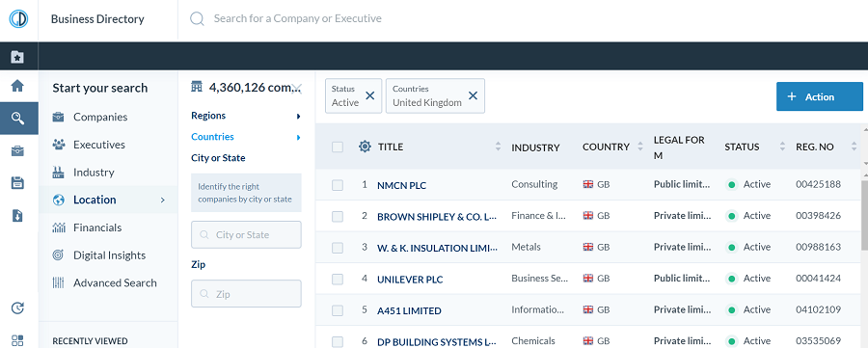
Task: Remove the Countries United Kingdom filter
Action: click(473, 95)
